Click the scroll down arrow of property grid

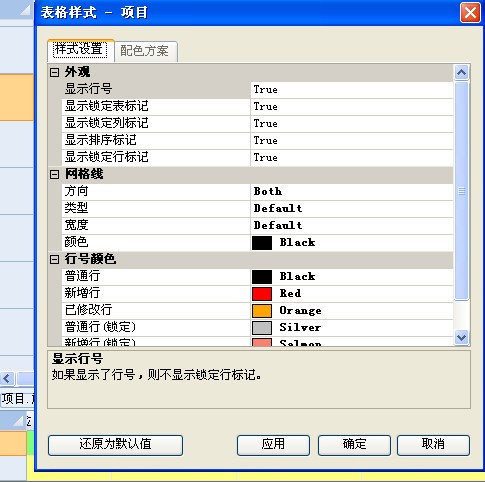[462, 337]
